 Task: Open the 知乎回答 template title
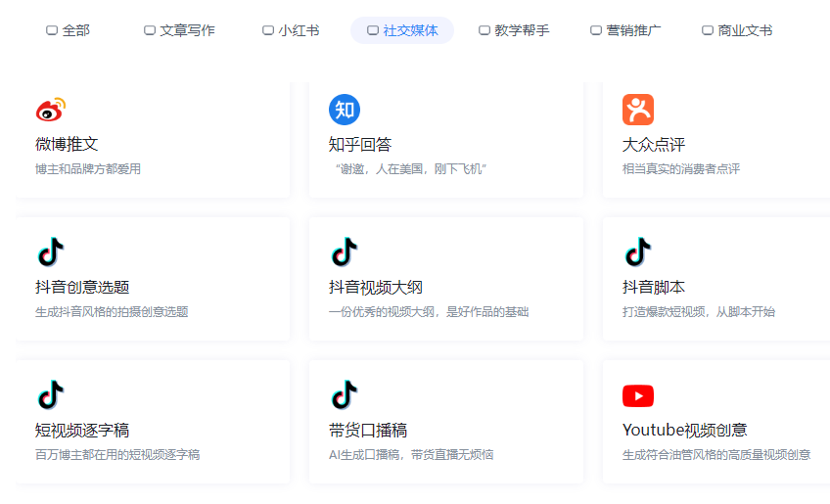(360, 144)
